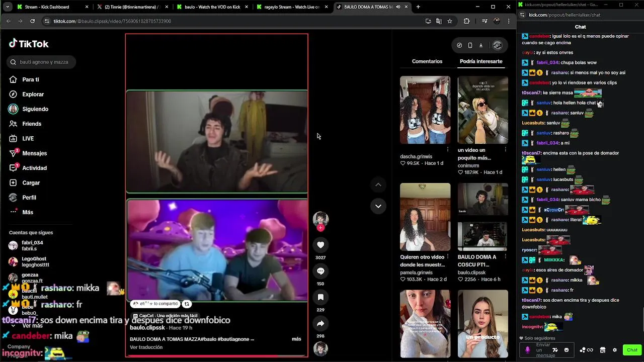644x362 pixels.
Task: Share the video with the arrow icon
Action: point(320,323)
